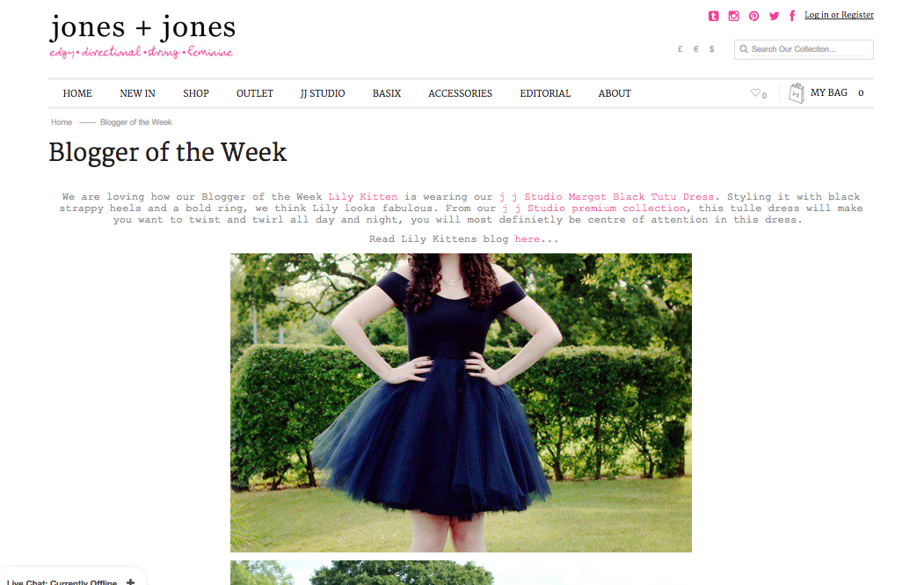
Task: Open the Tumblr social icon
Action: click(713, 16)
